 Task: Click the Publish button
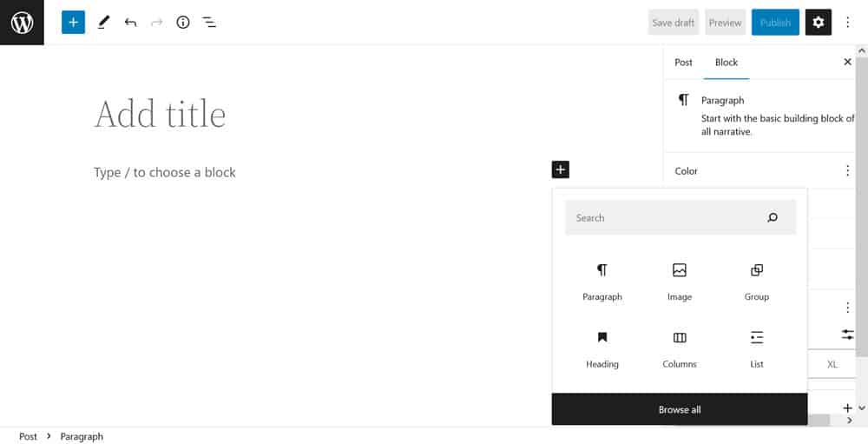click(x=775, y=23)
